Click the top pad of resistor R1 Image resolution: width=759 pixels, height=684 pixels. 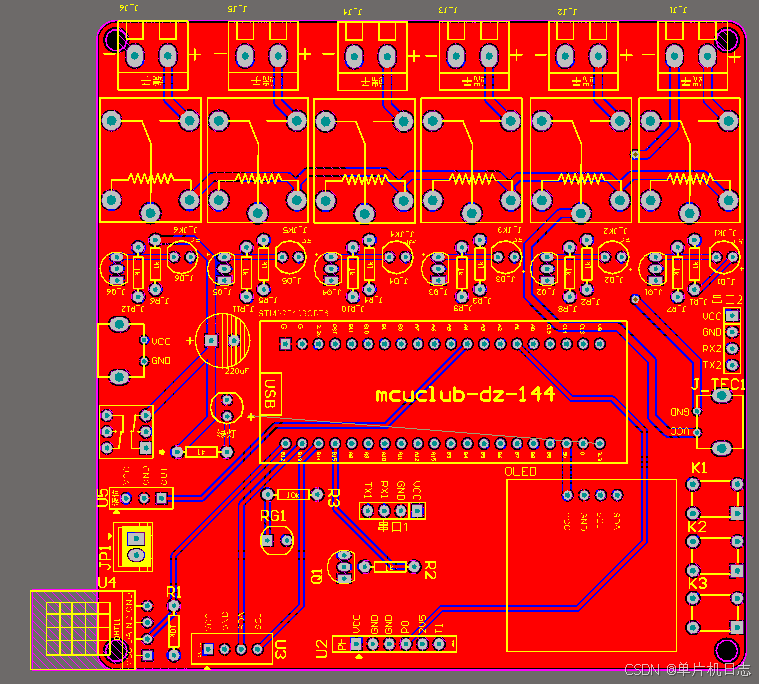[174, 606]
